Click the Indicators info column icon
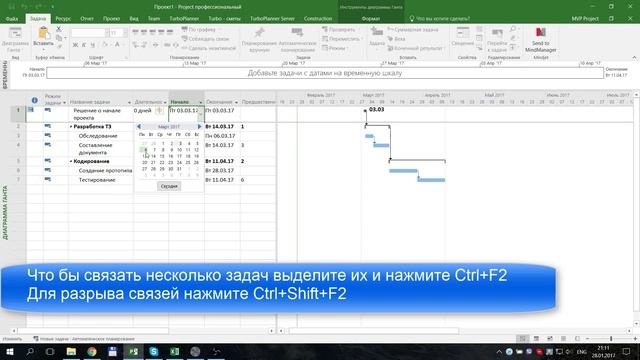 [35, 100]
